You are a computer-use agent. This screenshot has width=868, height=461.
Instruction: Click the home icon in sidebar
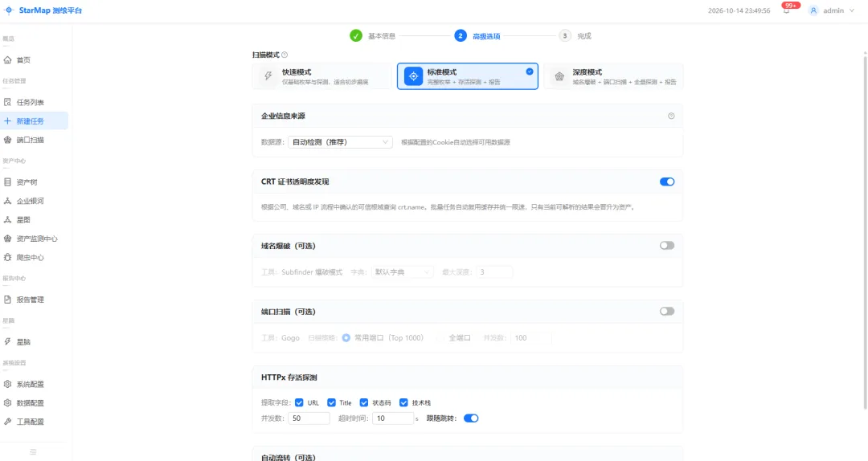(x=8, y=59)
